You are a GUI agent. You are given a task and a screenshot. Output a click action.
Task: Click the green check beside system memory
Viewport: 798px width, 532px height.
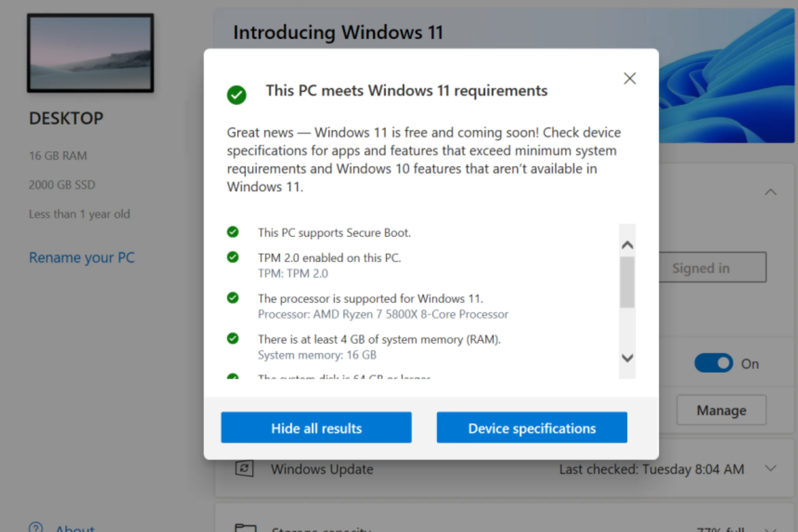pyautogui.click(x=233, y=338)
